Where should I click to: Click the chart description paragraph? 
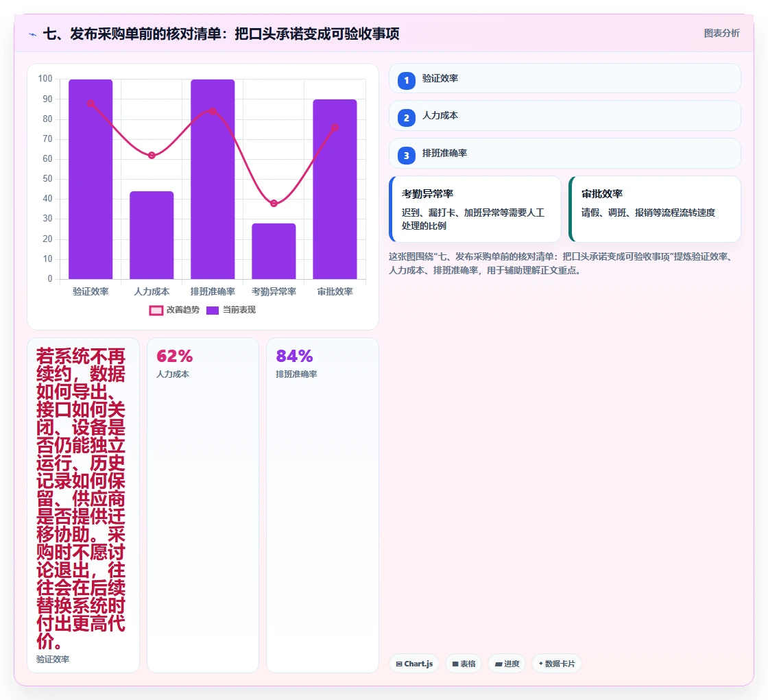[x=561, y=263]
